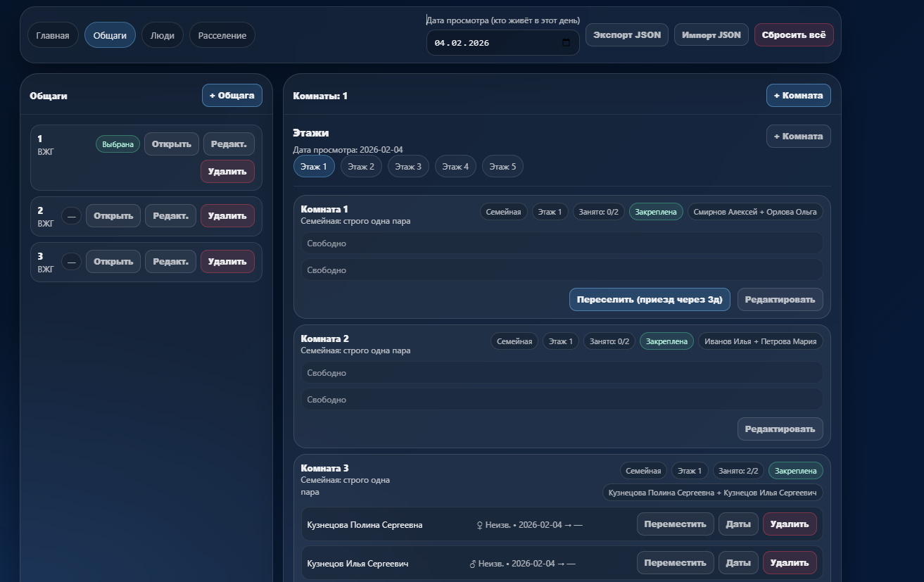Image resolution: width=924 pixels, height=582 pixels.
Task: Click the "Импорт JSON" button
Action: click(x=711, y=35)
